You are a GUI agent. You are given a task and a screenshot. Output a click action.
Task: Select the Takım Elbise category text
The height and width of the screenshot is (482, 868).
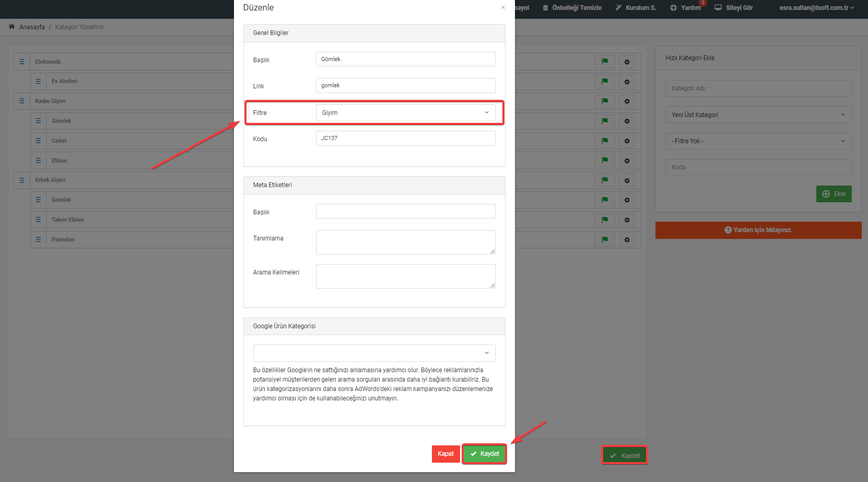coord(68,220)
